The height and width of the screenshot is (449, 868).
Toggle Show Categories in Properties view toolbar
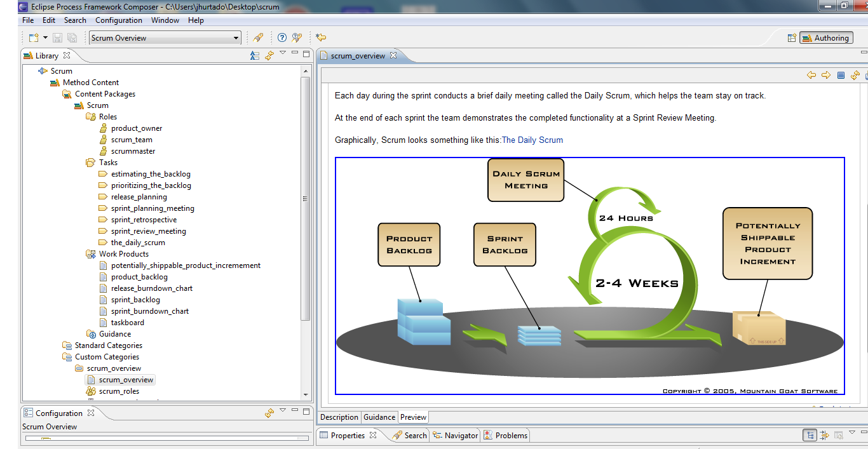pyautogui.click(x=810, y=435)
